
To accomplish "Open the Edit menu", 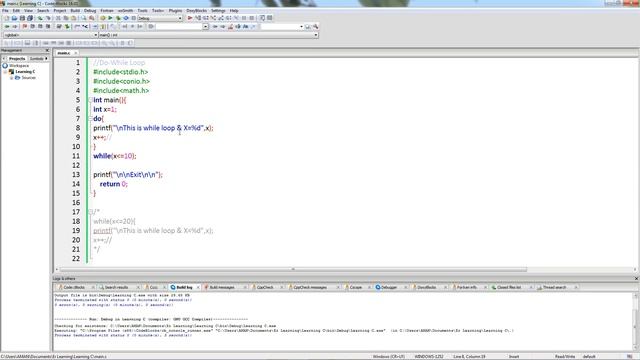I will click(16, 11).
